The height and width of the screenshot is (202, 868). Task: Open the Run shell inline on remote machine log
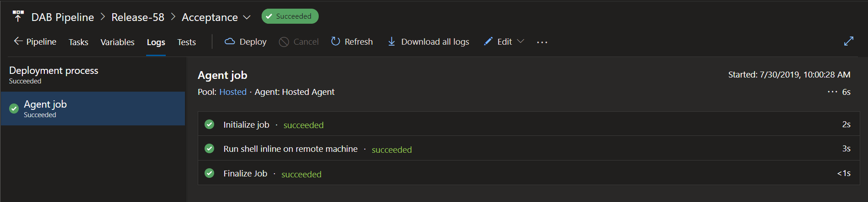pos(290,149)
